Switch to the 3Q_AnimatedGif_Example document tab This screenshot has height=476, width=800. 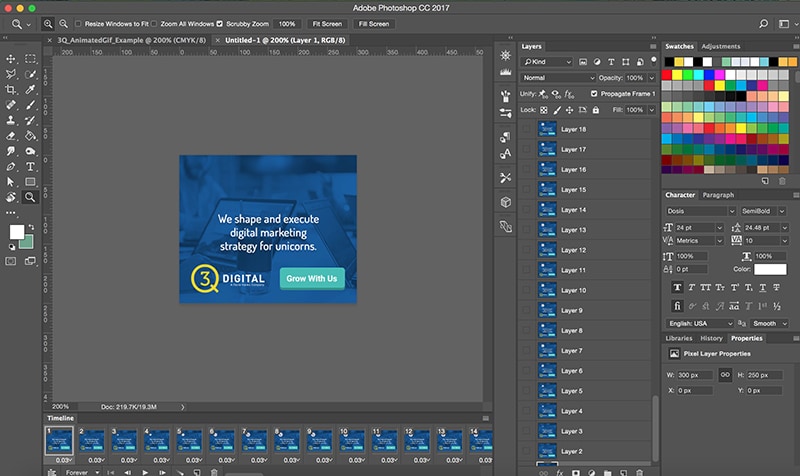point(131,40)
